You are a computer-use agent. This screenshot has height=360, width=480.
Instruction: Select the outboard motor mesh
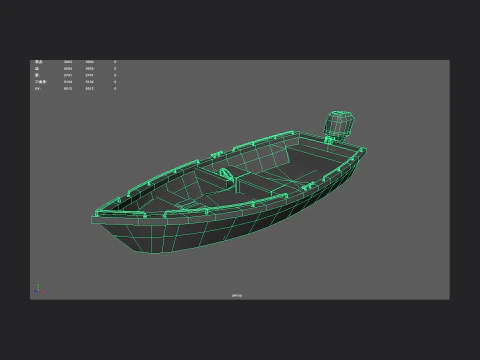[338, 127]
